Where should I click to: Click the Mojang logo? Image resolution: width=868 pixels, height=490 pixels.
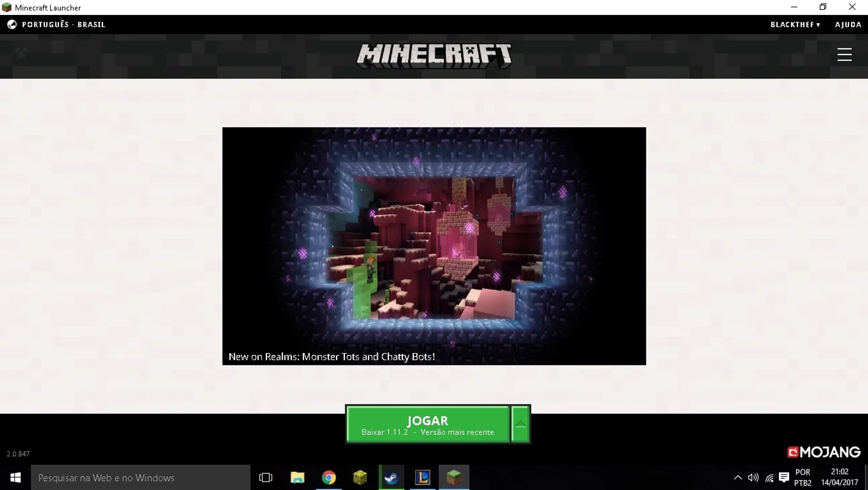823,452
